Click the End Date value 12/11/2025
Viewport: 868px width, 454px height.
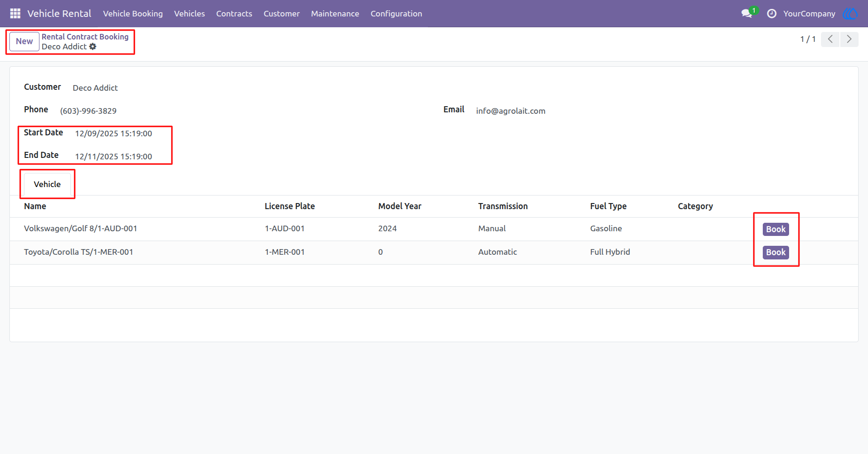click(114, 157)
